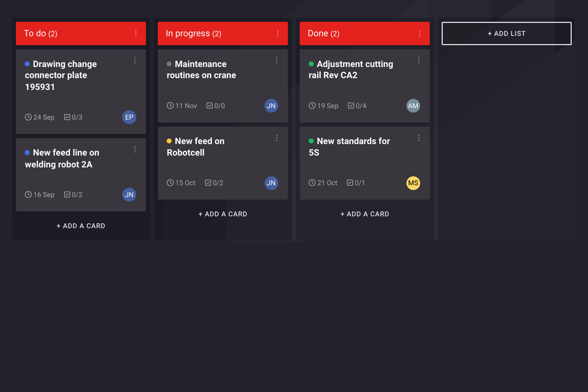The width and height of the screenshot is (588, 392).
Task: Click the Add List button
Action: click(x=507, y=33)
